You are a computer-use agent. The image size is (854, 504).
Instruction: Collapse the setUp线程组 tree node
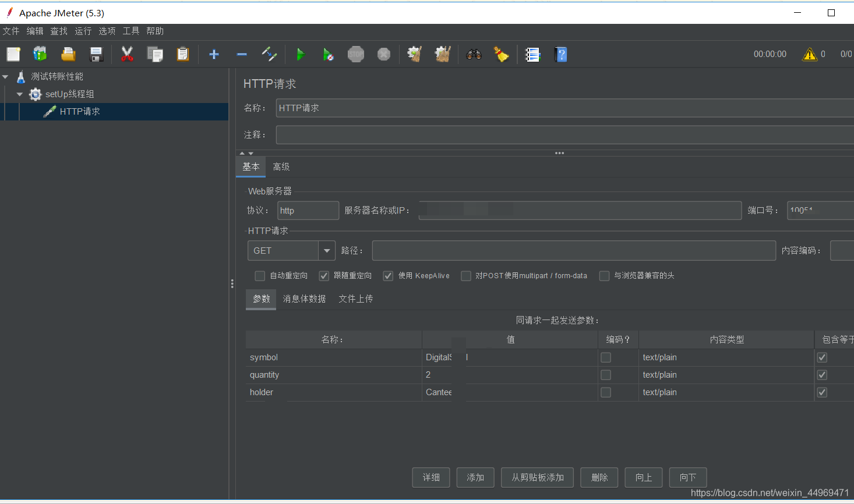(x=20, y=94)
